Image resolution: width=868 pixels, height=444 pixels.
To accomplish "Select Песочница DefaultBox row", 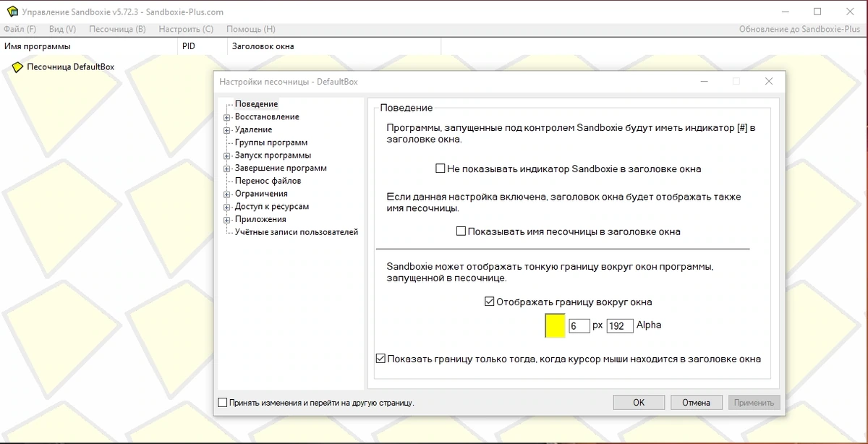I will tap(70, 67).
